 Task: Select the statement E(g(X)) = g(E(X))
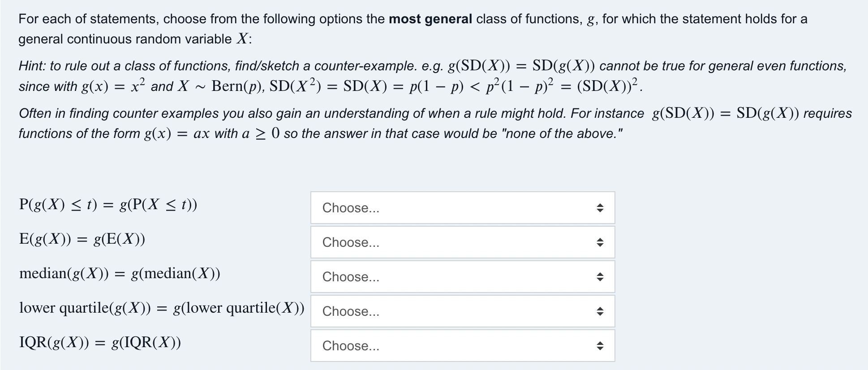82,239
